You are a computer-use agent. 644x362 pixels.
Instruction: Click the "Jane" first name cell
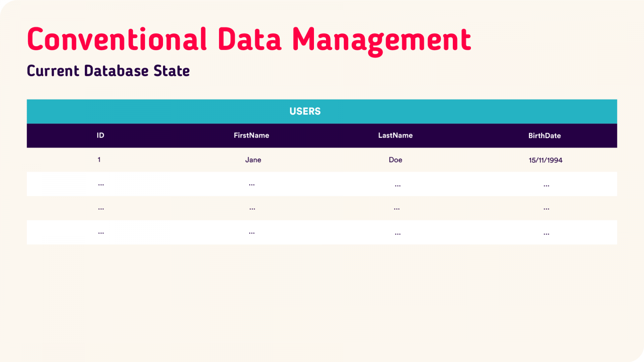coord(253,160)
